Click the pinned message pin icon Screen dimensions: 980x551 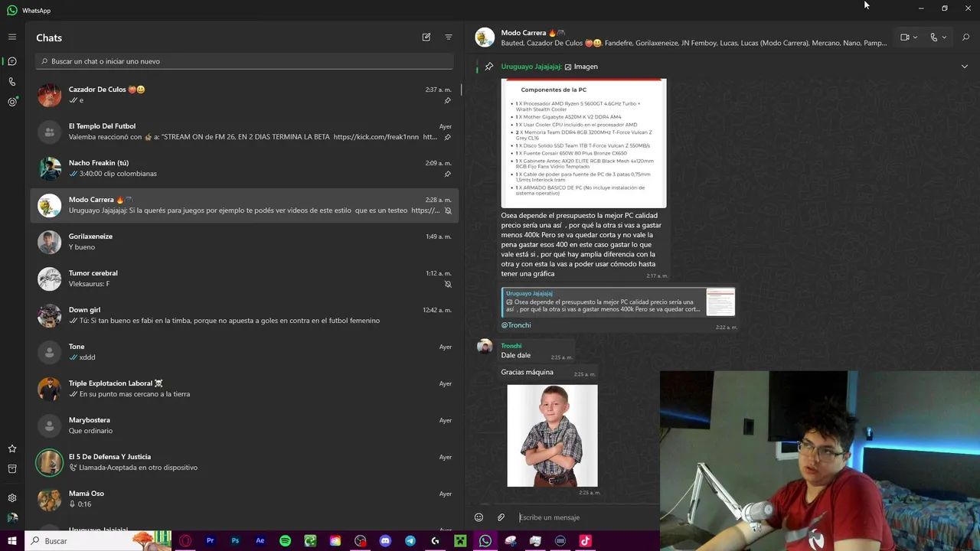click(x=489, y=67)
